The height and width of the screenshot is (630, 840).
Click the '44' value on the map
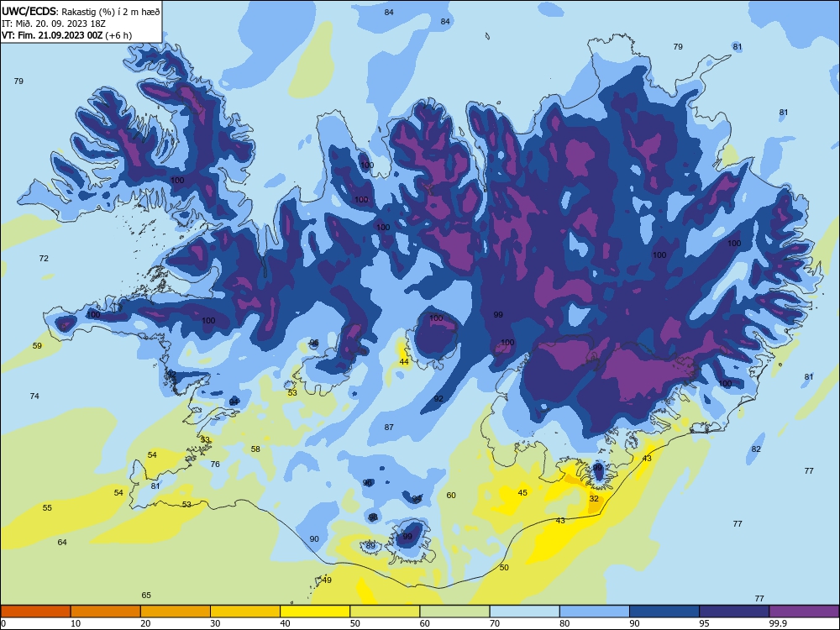coord(405,361)
